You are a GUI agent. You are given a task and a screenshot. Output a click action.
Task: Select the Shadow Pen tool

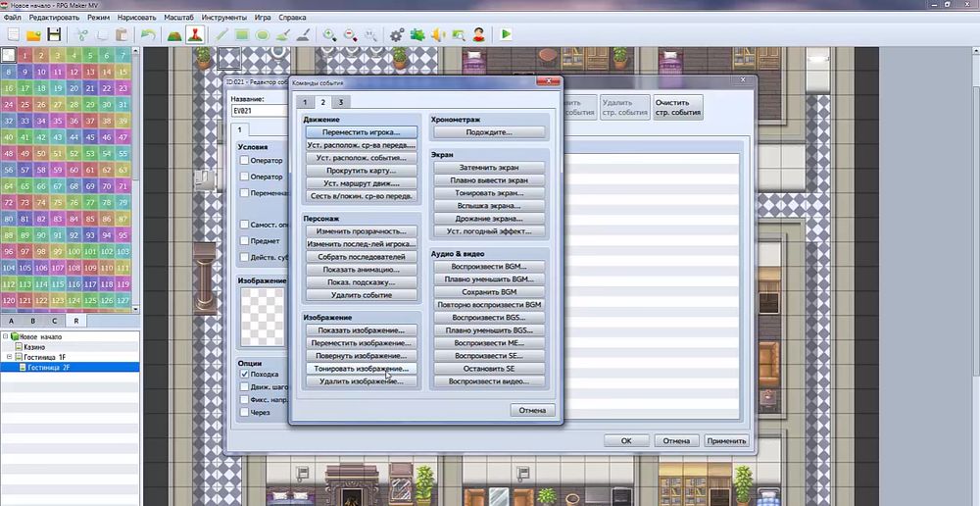pyautogui.click(x=303, y=35)
